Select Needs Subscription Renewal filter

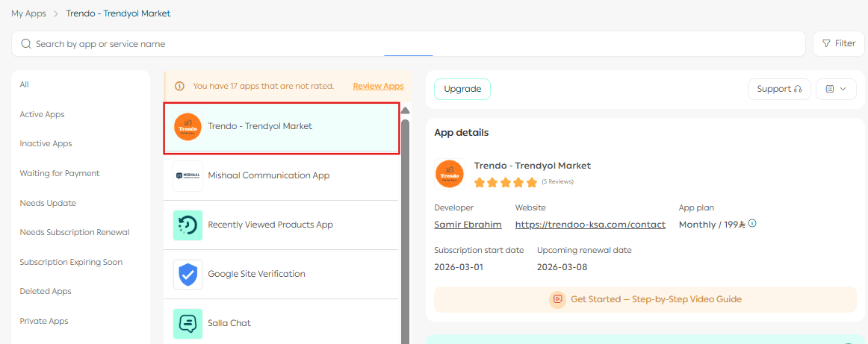point(75,233)
